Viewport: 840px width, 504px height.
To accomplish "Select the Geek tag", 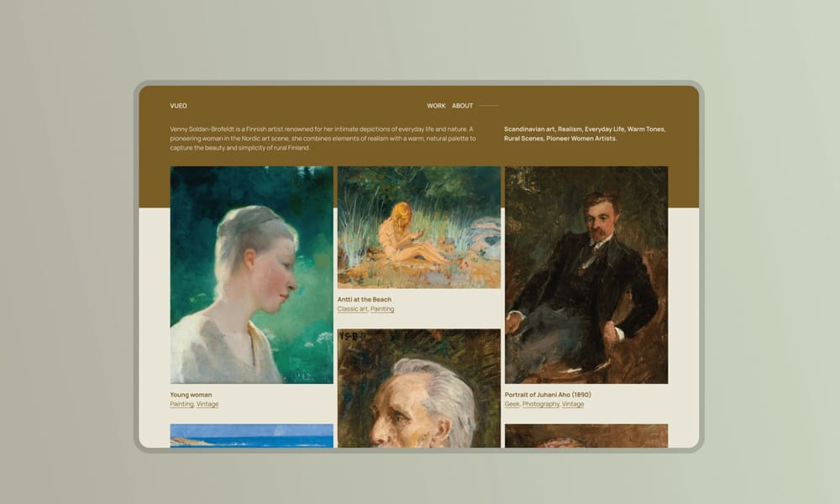I will [x=512, y=404].
